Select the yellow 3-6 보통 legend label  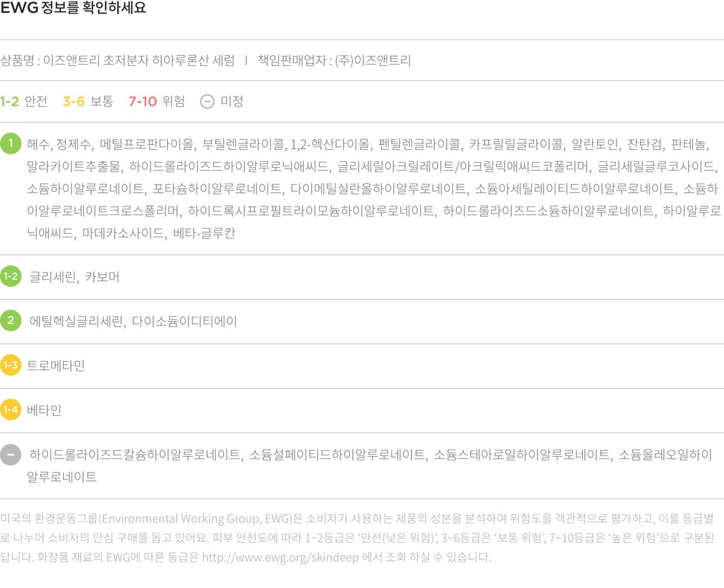[87, 102]
